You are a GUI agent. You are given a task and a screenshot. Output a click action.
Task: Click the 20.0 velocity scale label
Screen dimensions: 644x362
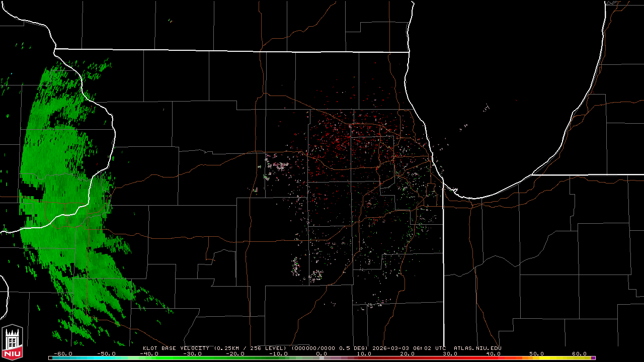tap(407, 353)
